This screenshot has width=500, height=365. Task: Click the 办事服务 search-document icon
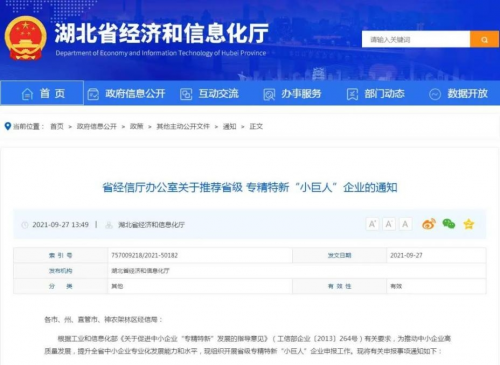tap(269, 94)
